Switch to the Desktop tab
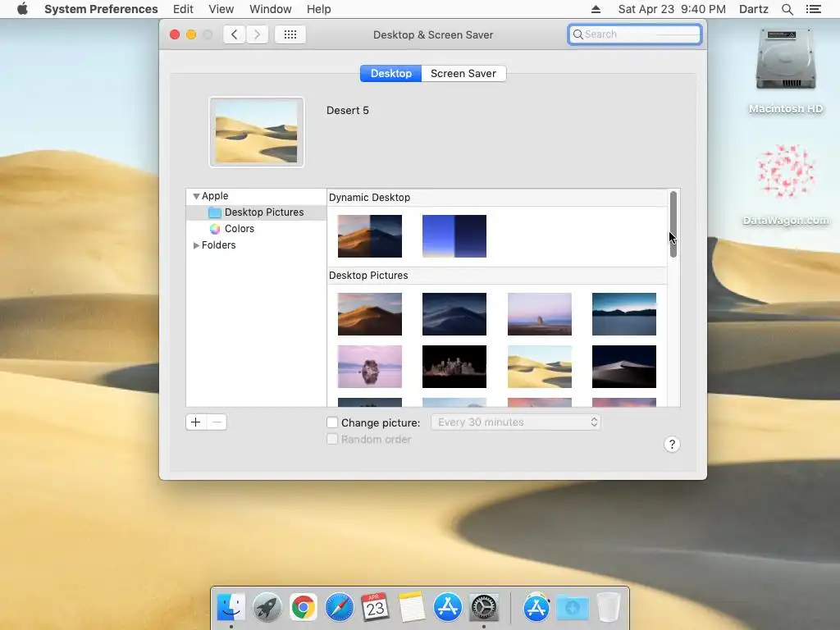Viewport: 840px width, 630px height. [390, 73]
